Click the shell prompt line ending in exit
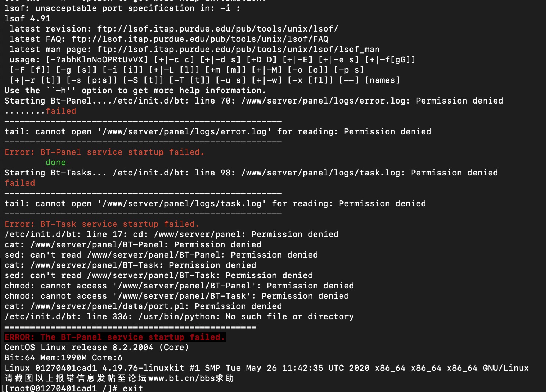Viewport: 546px width, 392px height. pyautogui.click(x=73, y=388)
